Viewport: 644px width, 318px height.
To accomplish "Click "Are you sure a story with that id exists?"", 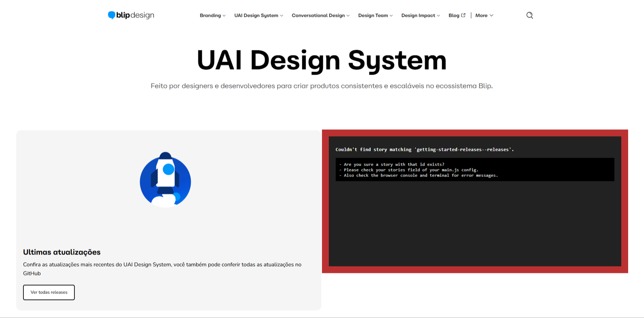I will (392, 164).
